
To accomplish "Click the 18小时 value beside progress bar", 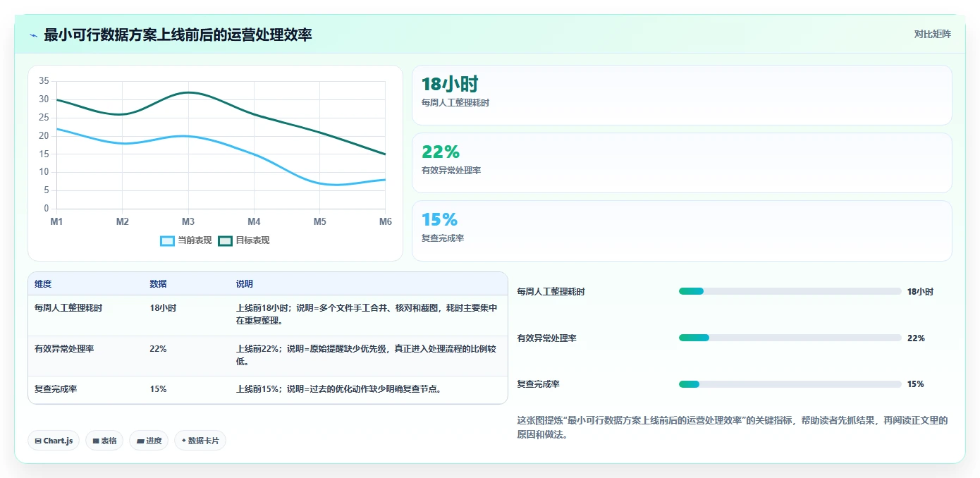I will (x=920, y=291).
